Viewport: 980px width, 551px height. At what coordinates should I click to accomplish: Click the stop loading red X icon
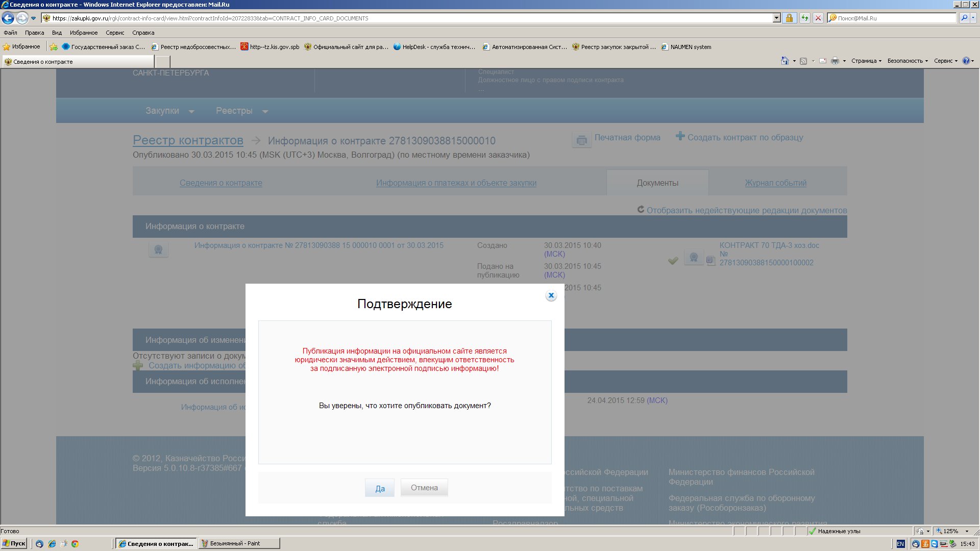(818, 18)
